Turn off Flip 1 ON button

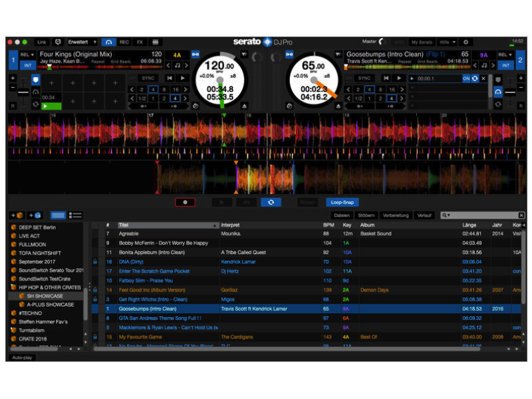click(466, 78)
